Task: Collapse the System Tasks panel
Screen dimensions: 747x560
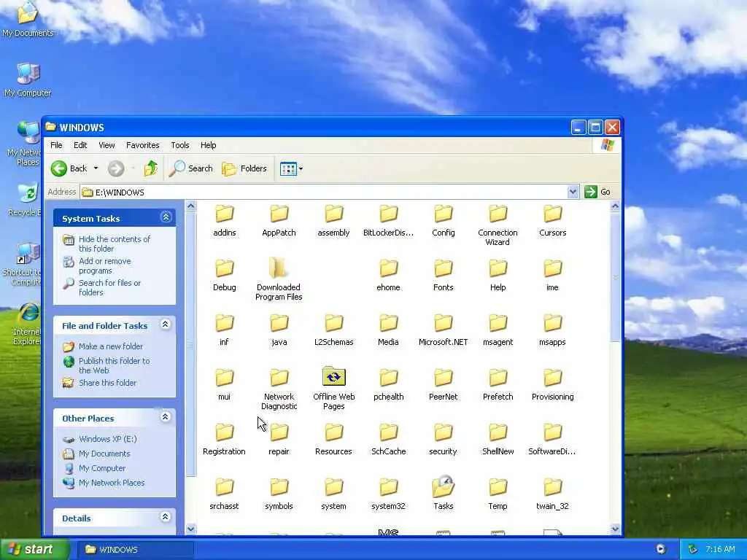Action: (x=166, y=217)
